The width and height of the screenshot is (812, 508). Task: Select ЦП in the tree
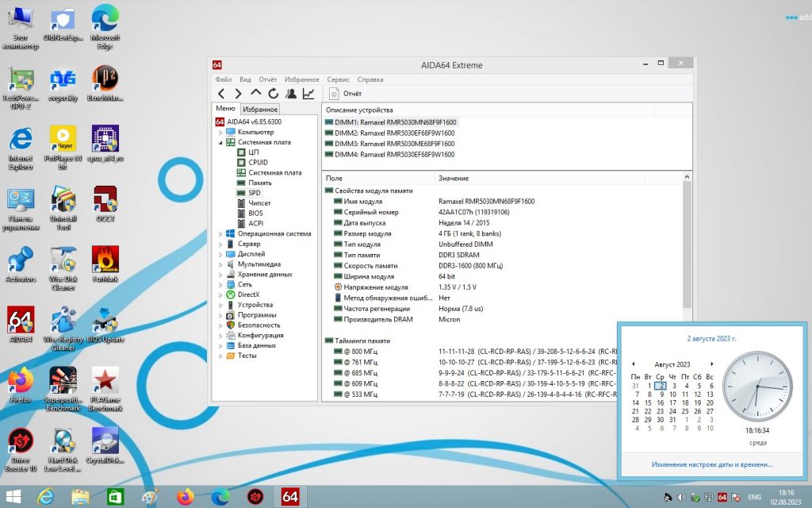coord(253,152)
